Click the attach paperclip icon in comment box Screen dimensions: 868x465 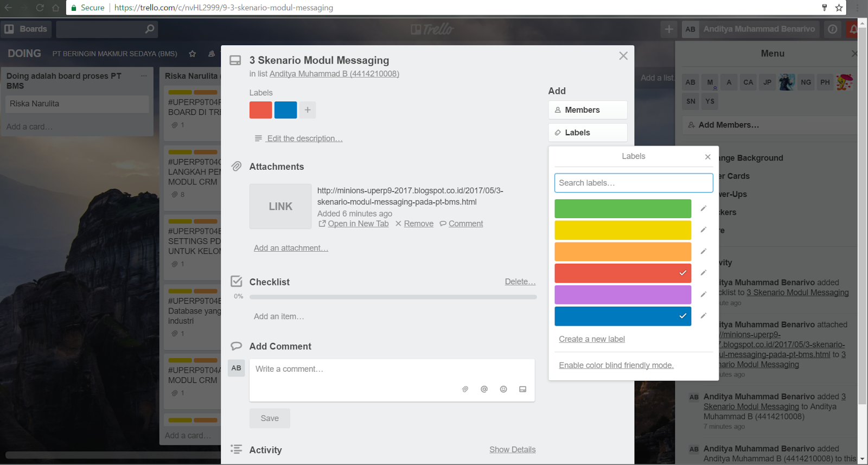pyautogui.click(x=465, y=389)
